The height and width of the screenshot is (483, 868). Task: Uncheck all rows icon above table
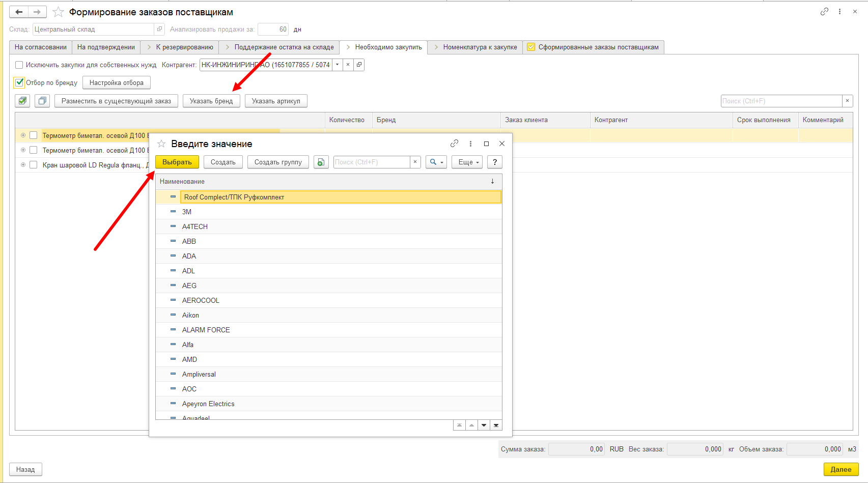click(42, 101)
